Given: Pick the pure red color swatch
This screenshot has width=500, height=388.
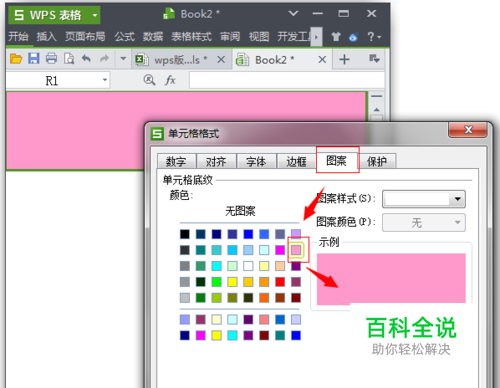Looking at the screenshot, I should (x=280, y=282).
